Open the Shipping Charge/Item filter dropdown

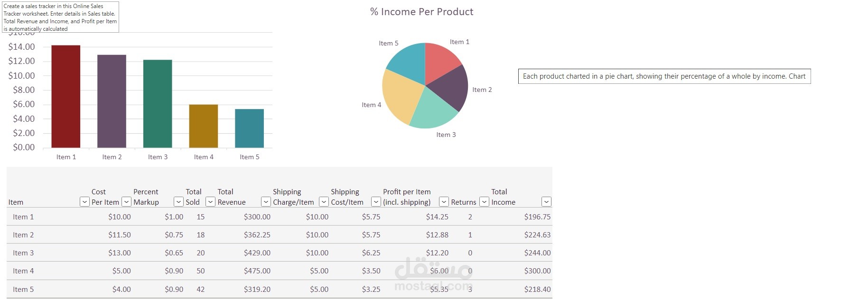click(x=323, y=201)
